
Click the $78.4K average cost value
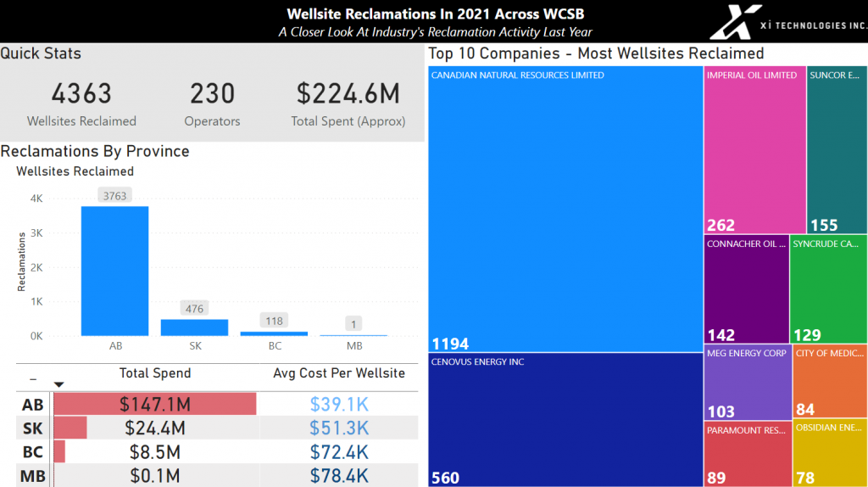click(339, 476)
